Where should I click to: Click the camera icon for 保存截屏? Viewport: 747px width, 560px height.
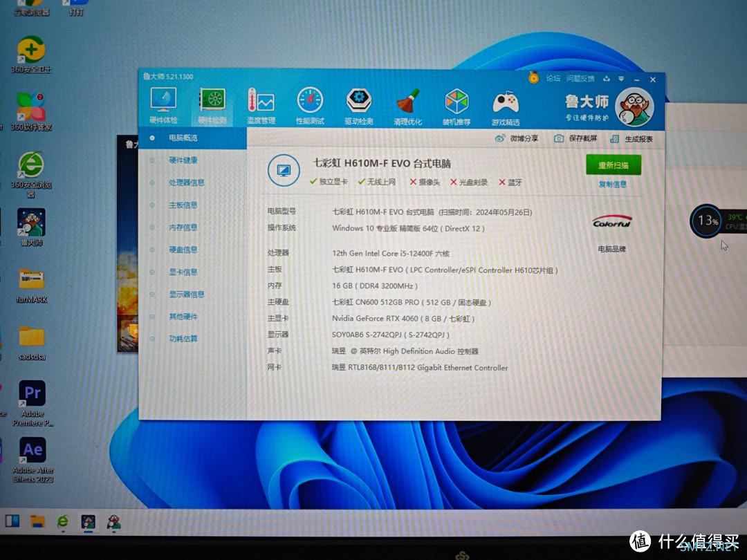pos(559,138)
